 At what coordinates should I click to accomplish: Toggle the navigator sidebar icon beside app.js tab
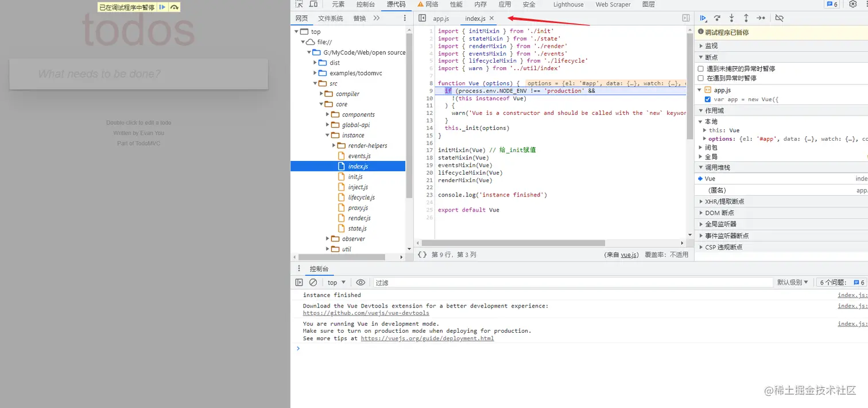tap(422, 18)
